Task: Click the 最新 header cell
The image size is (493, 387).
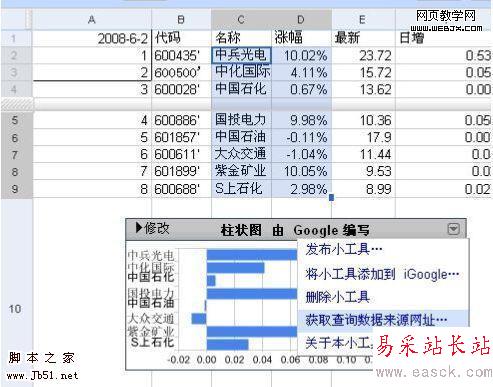Action: click(x=363, y=38)
